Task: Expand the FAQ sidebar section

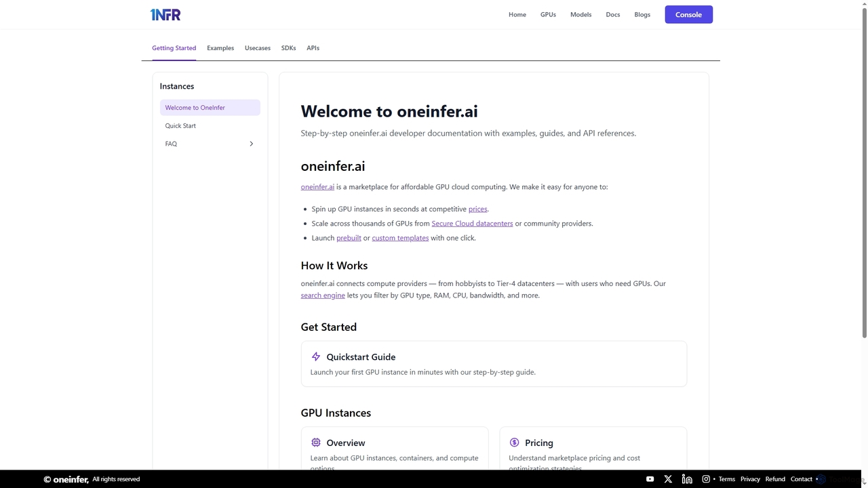Action: pos(251,144)
